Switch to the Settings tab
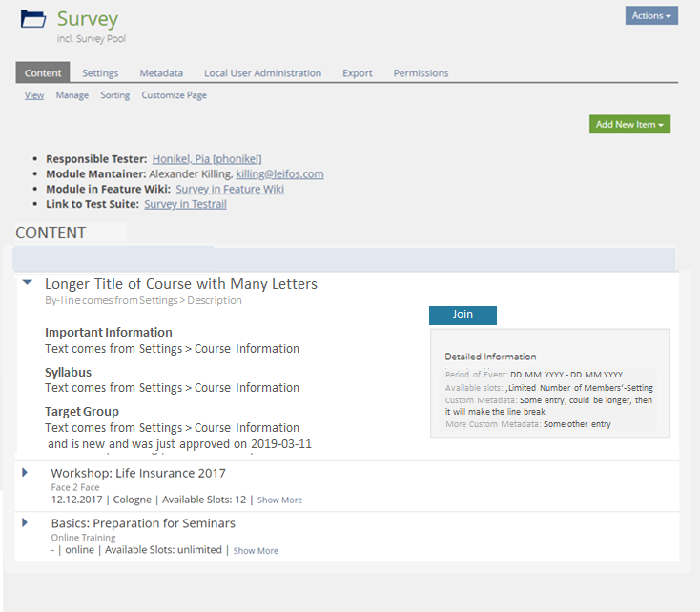 tap(100, 73)
